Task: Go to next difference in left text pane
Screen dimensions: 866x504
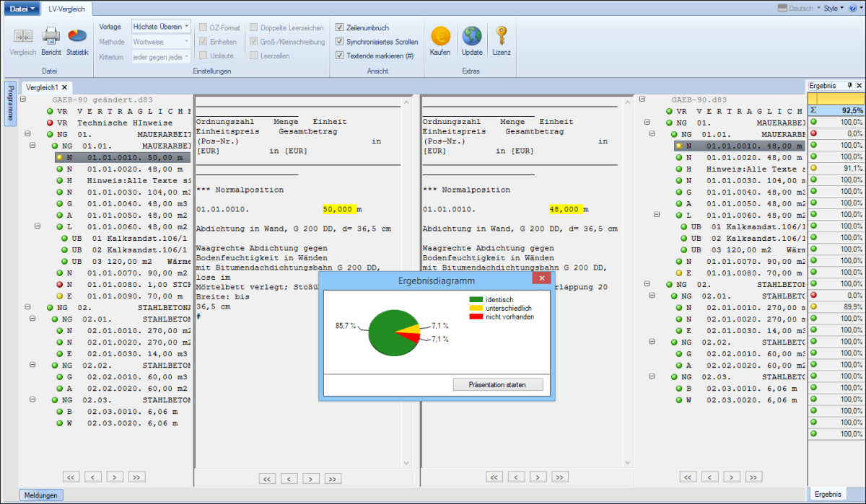Action: click(x=310, y=479)
